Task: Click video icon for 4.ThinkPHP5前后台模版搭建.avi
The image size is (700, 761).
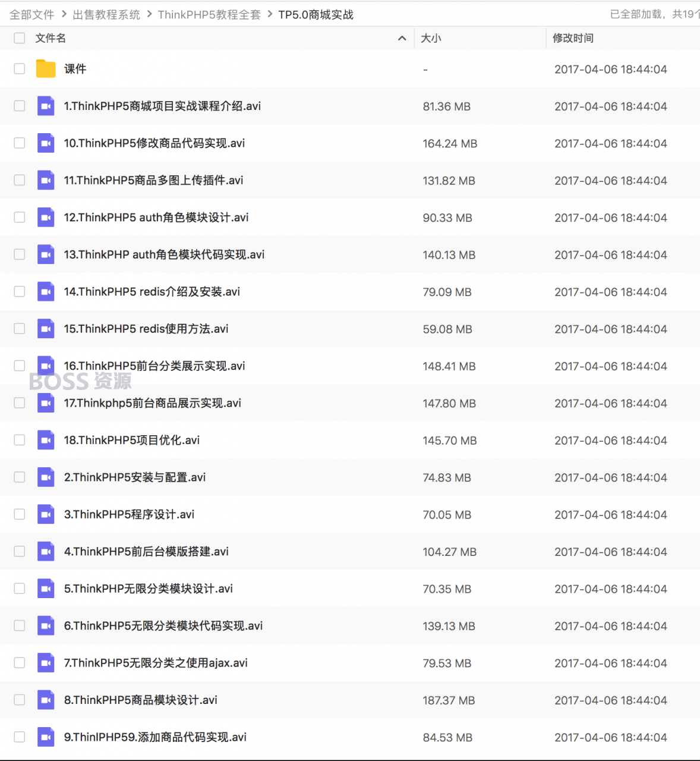Action: (46, 552)
